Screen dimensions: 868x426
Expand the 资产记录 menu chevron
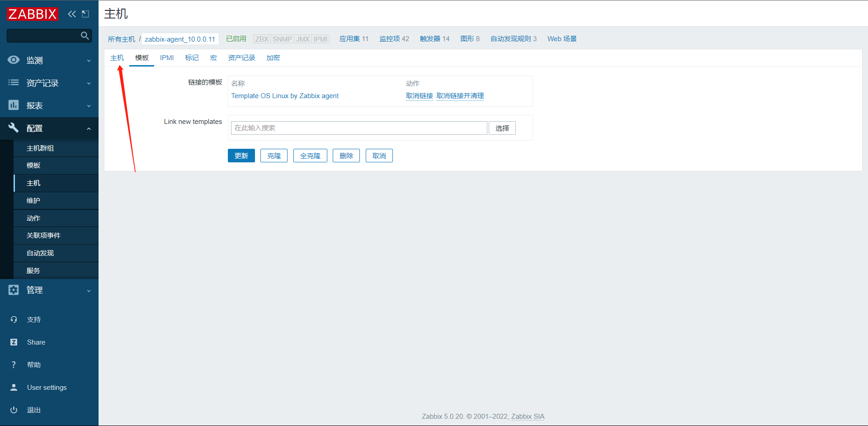(x=89, y=83)
